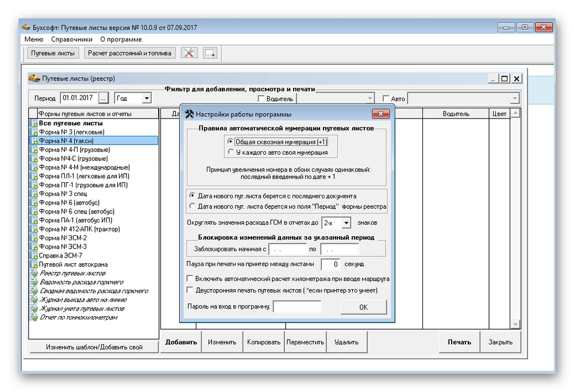Click the Копировать button
The height and width of the screenshot is (392, 574).
tap(264, 342)
